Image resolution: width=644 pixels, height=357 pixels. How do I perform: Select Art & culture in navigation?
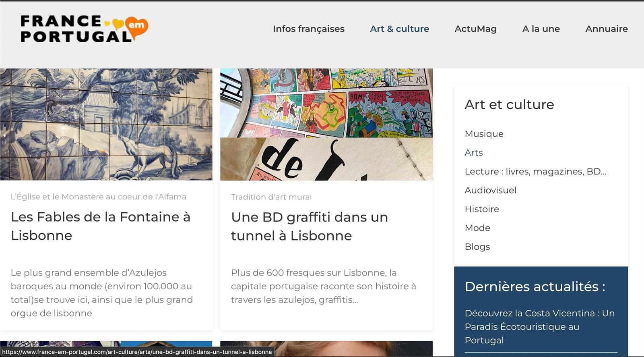click(x=399, y=29)
